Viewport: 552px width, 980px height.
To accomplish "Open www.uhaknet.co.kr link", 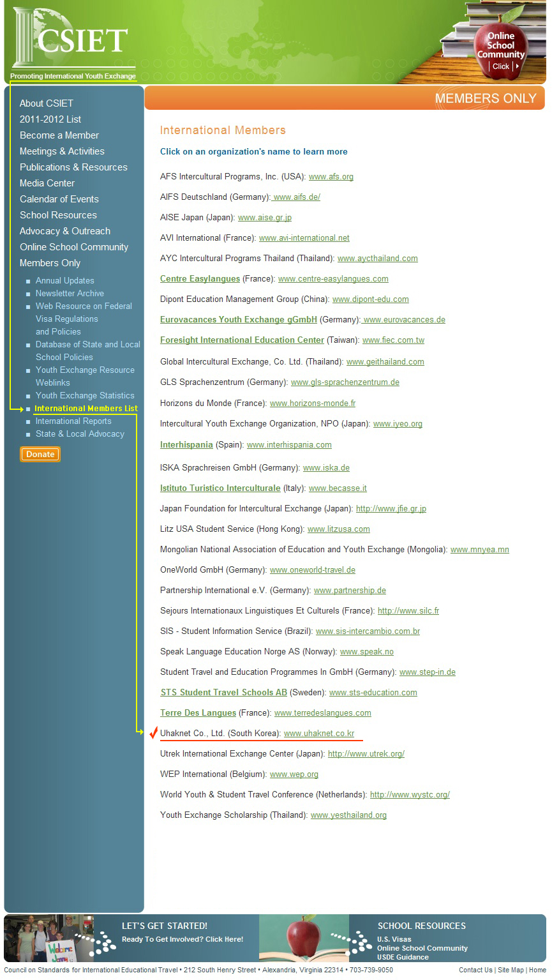I will pyautogui.click(x=319, y=733).
